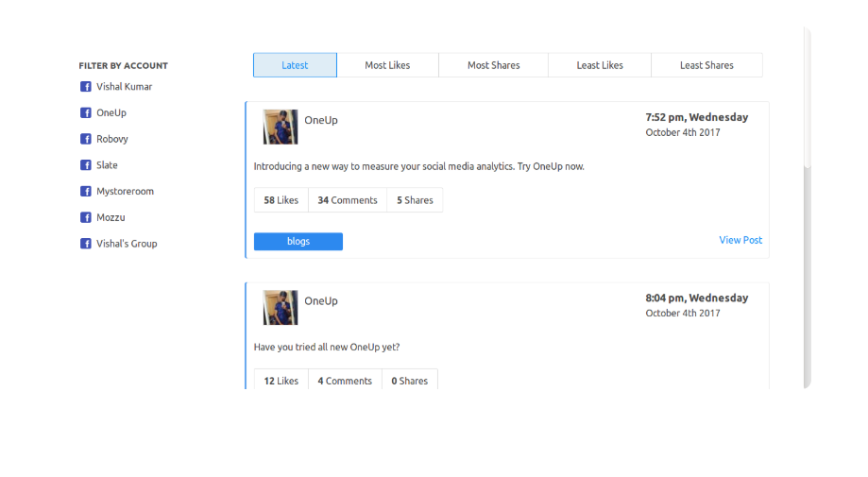Click Facebook icon beside Vishal's Group
Image resolution: width=868 pixels, height=477 pixels.
(x=86, y=244)
